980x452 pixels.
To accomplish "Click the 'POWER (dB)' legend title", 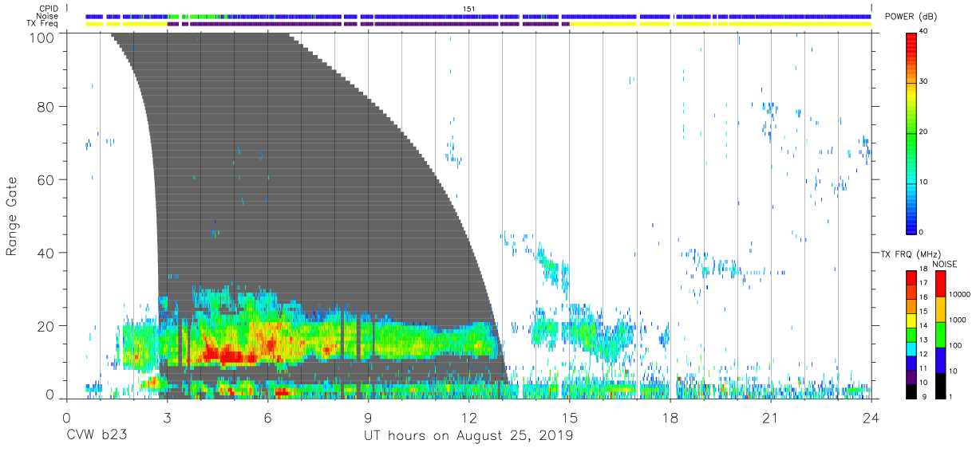I will tap(913, 17).
